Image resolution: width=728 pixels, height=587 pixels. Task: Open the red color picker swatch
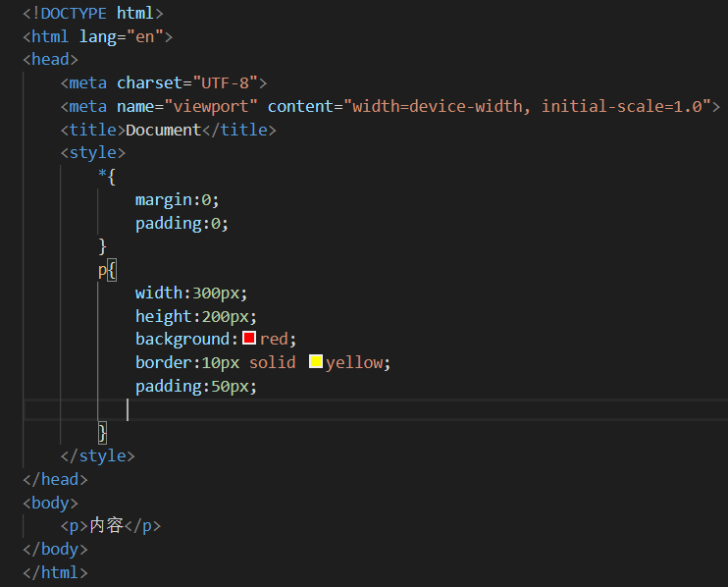coord(249,339)
